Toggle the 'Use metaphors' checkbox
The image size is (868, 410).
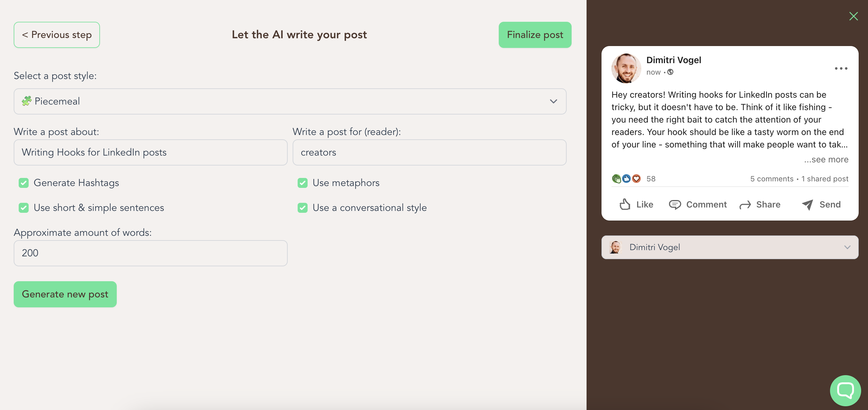click(x=303, y=183)
